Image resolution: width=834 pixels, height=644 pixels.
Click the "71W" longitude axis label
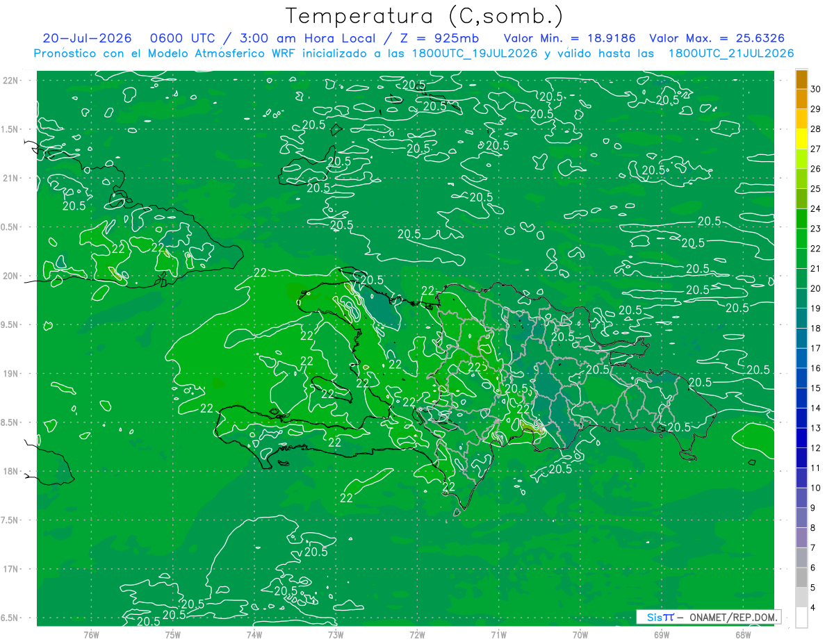[498, 634]
